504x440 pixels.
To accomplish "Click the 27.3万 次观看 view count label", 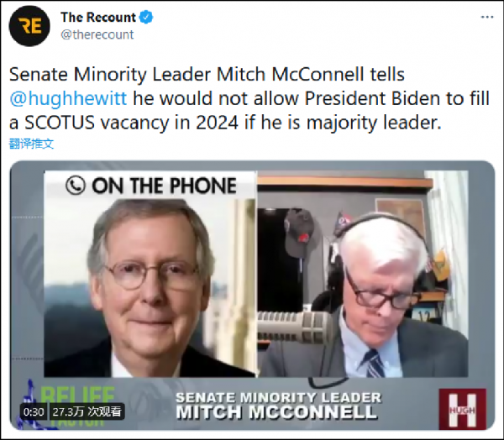I will point(87,411).
